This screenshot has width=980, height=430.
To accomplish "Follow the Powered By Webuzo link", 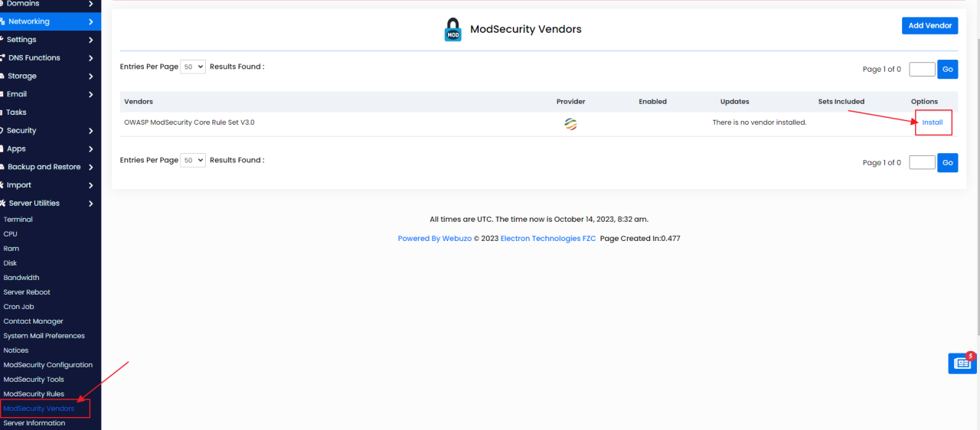I will 434,239.
